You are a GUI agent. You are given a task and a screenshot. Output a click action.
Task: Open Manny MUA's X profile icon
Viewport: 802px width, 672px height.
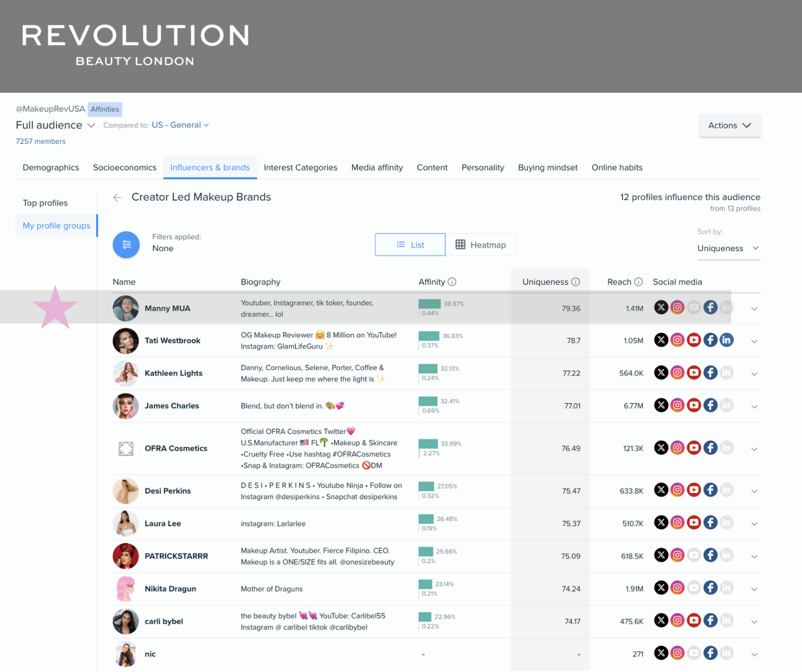(x=661, y=307)
